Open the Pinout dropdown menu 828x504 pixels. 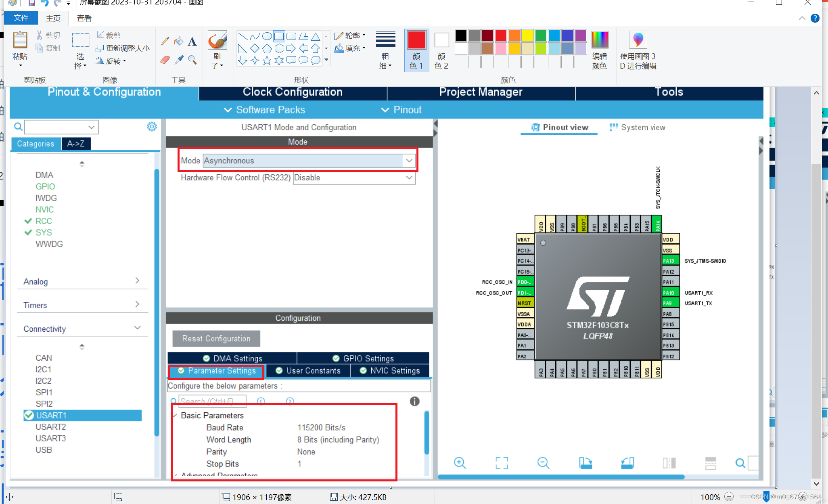click(401, 110)
